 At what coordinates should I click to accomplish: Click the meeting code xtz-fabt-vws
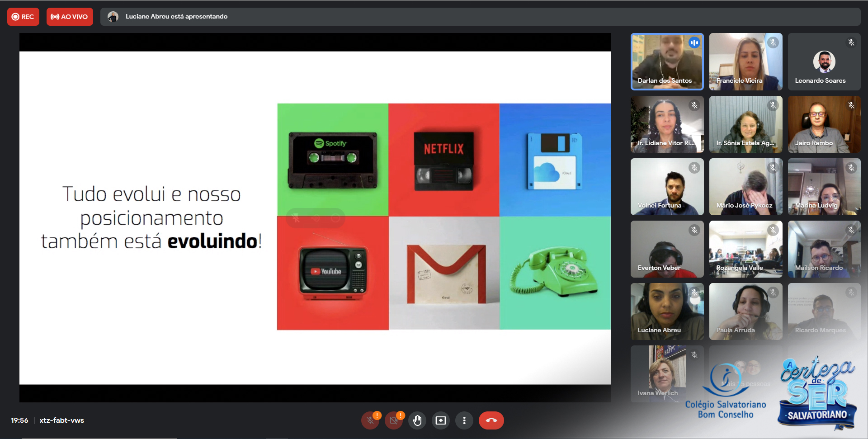click(62, 420)
